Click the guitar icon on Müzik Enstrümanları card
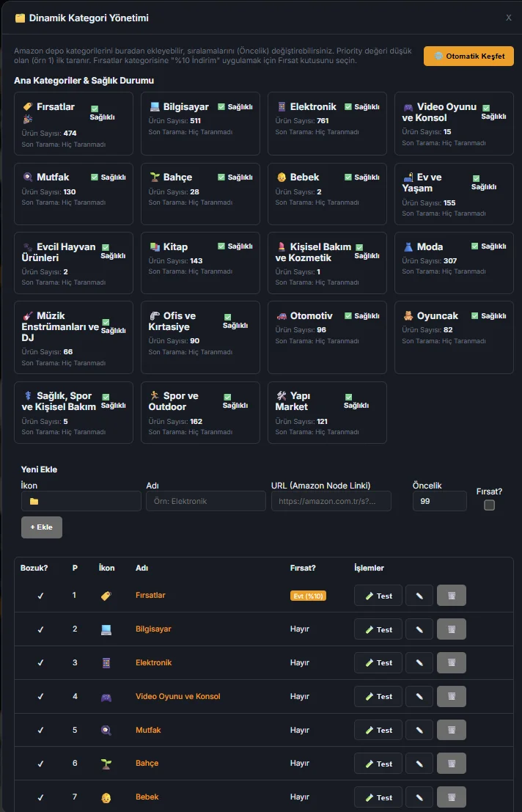The height and width of the screenshot is (812, 522). (28, 316)
